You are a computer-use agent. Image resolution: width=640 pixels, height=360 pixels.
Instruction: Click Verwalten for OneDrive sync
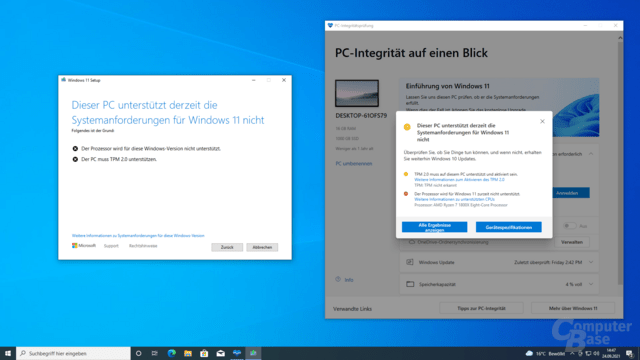point(571,242)
